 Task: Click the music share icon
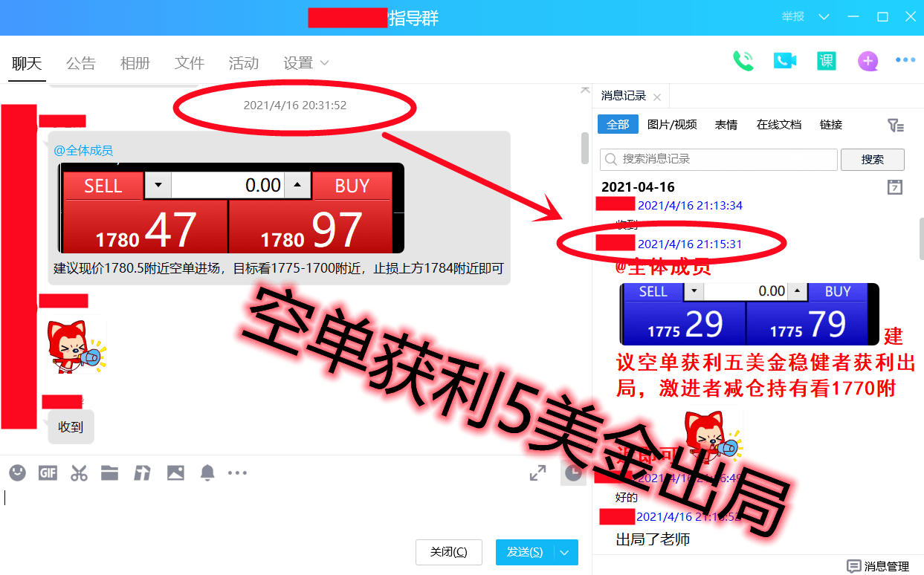click(x=142, y=472)
